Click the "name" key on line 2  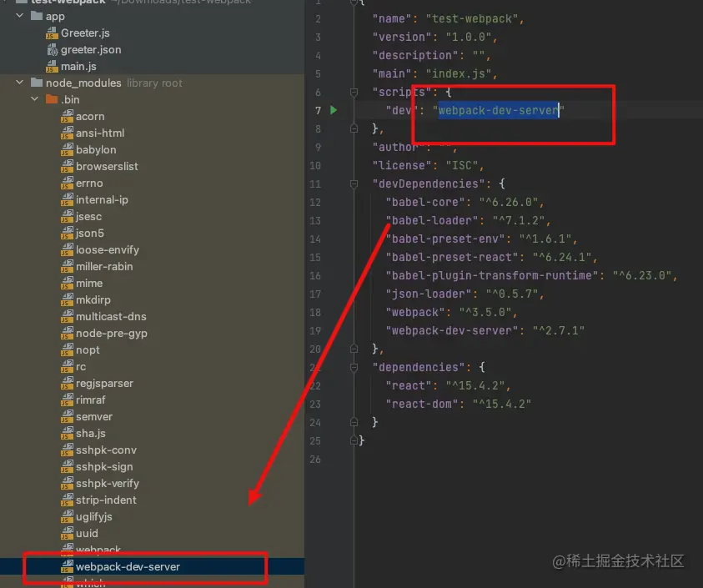[x=392, y=19]
